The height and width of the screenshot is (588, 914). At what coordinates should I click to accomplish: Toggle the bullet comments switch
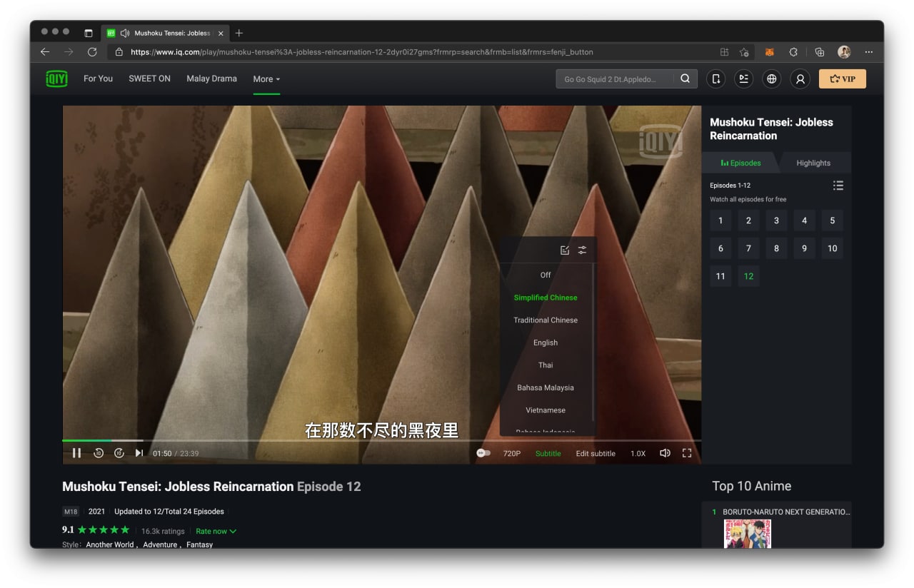tap(483, 453)
